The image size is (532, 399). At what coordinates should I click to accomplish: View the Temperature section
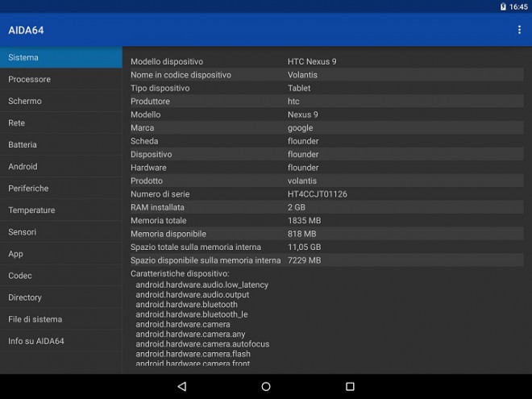coord(61,210)
